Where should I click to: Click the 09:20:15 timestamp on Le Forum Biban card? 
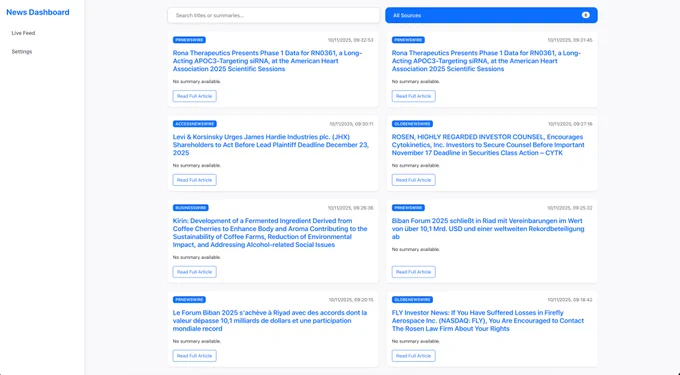point(350,300)
